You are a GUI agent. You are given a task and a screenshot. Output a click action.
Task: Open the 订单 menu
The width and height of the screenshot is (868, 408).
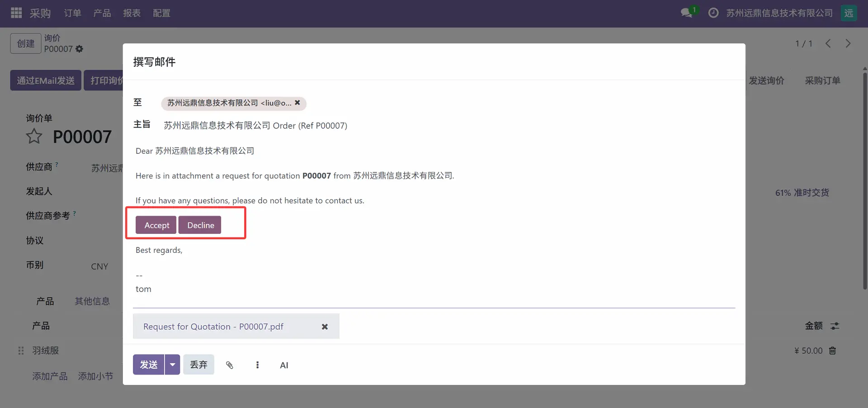[72, 13]
